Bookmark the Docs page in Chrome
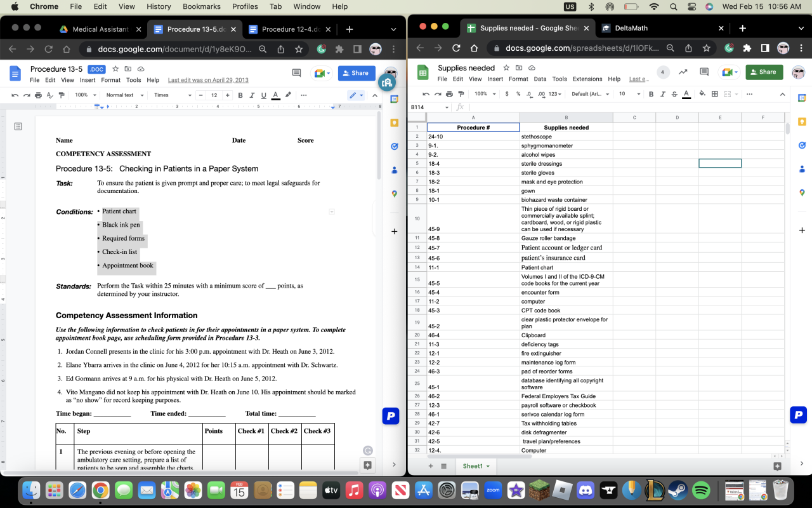 [299, 49]
